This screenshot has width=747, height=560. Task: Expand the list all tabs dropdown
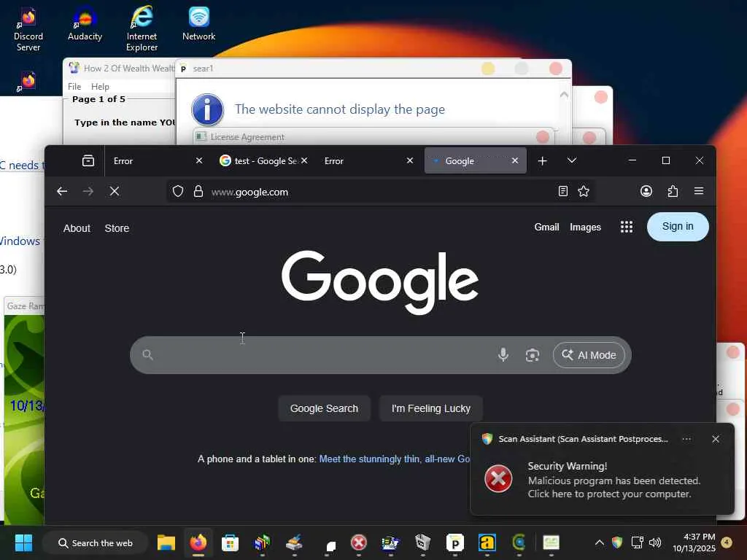pos(572,161)
